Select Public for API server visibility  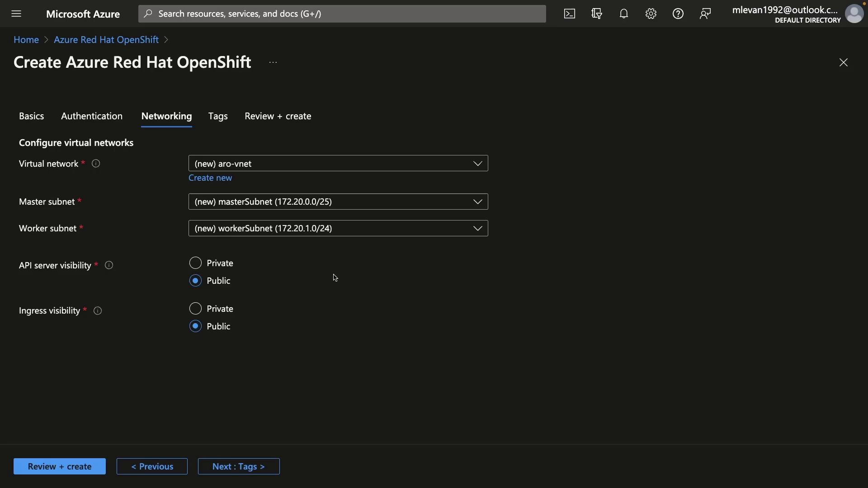(x=195, y=281)
